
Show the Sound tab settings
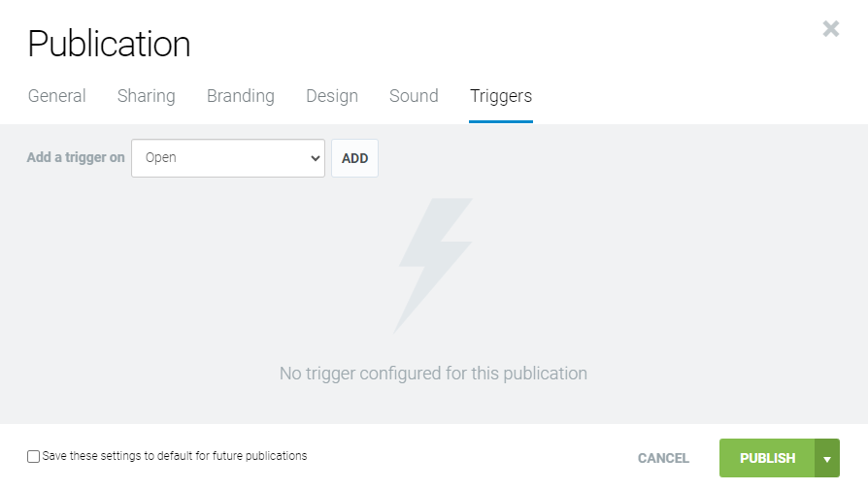[x=414, y=96]
